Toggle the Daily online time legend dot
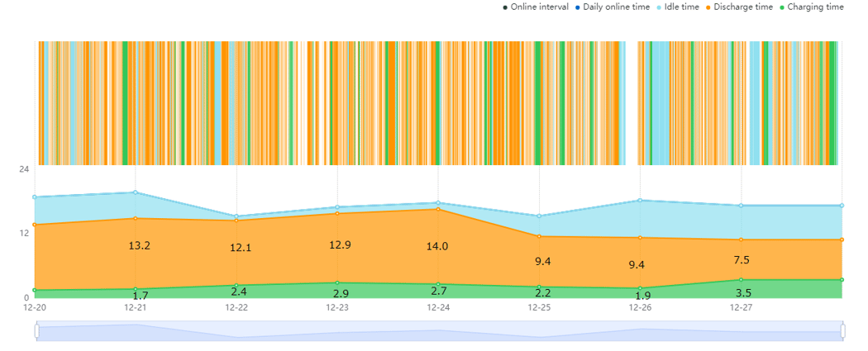This screenshot has height=351, width=868. pos(577,7)
